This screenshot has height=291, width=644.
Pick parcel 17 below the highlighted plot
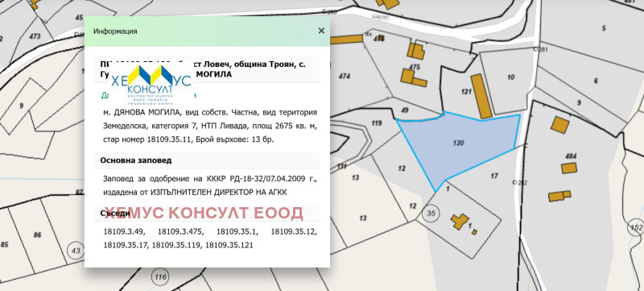(x=494, y=176)
